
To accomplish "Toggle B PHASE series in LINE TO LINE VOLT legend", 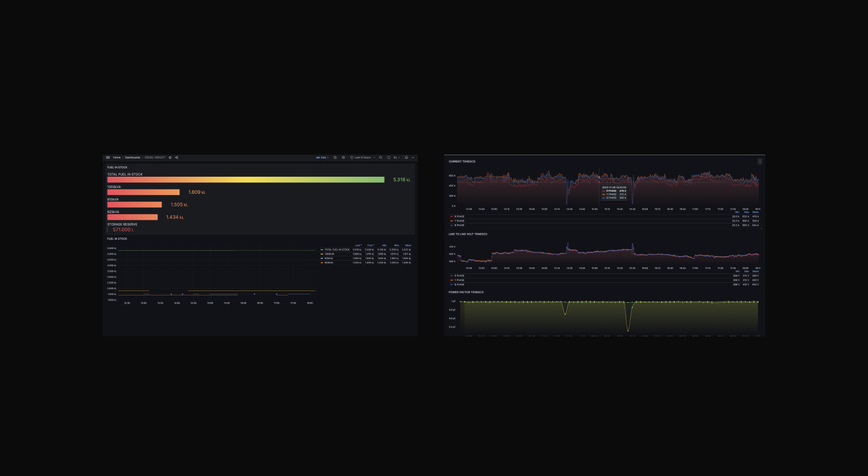I will pos(459,284).
